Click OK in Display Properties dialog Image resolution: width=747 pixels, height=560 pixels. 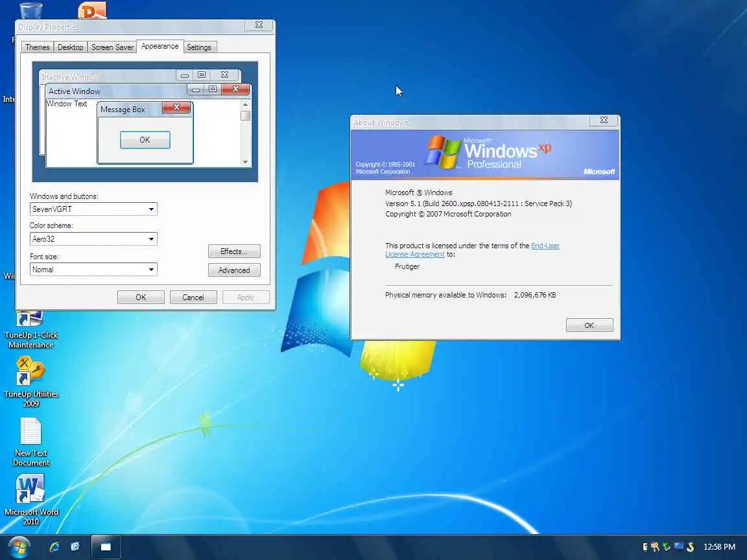[x=141, y=297]
